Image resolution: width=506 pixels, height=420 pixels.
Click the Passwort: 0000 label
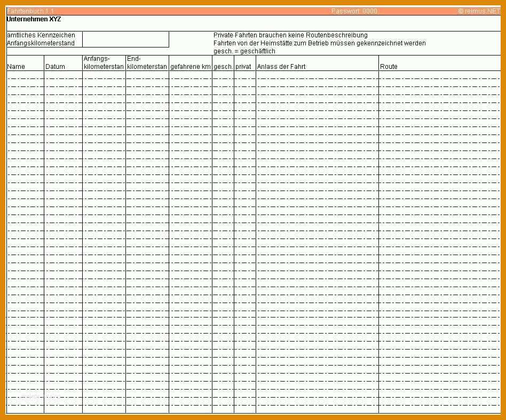click(x=354, y=11)
